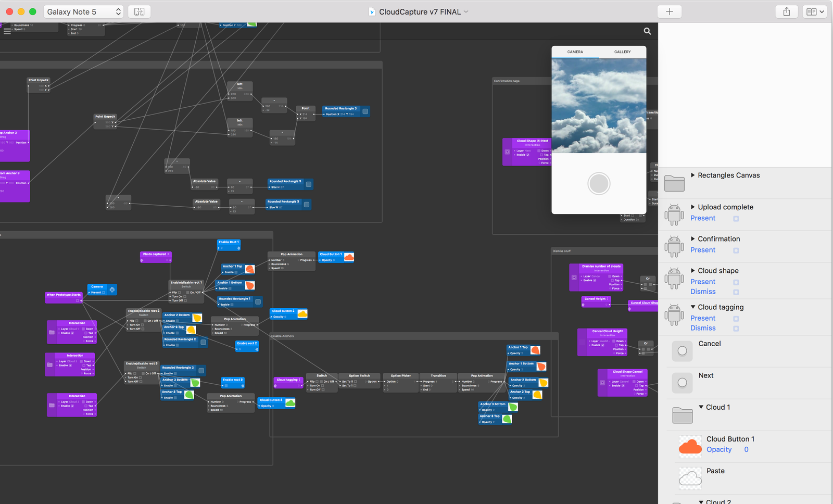Switch to the CAMERA tab in preview
Viewport: 833px width, 504px height.
click(x=575, y=52)
